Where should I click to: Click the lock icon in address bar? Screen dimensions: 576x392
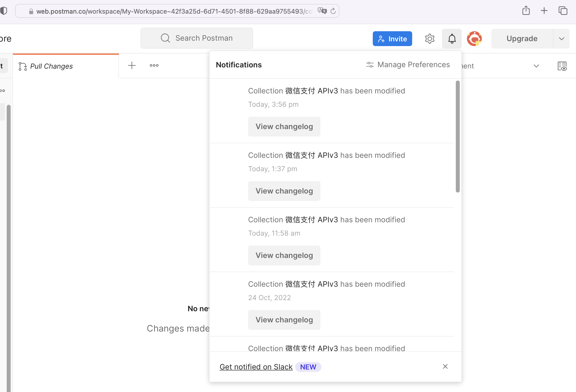tap(31, 11)
